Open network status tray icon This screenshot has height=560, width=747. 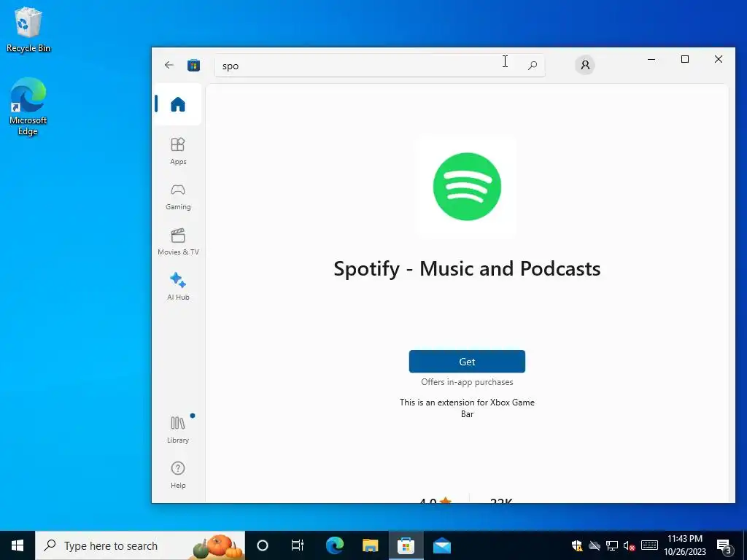click(x=612, y=545)
